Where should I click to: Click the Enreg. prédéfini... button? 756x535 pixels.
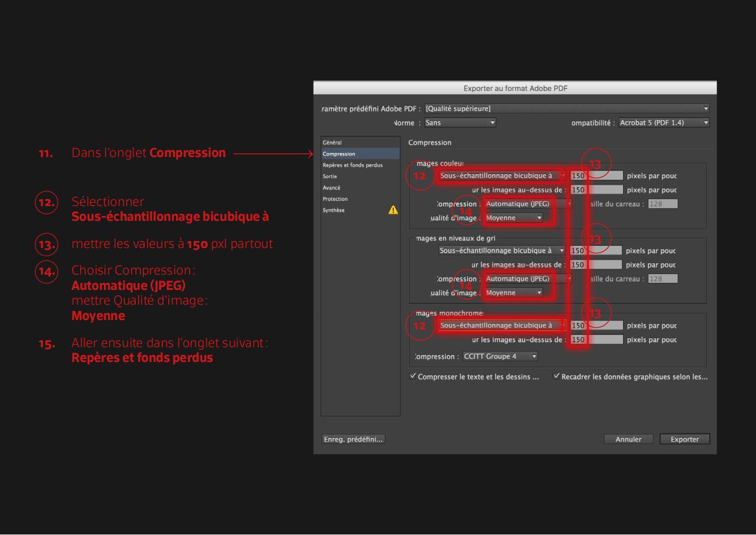click(353, 439)
